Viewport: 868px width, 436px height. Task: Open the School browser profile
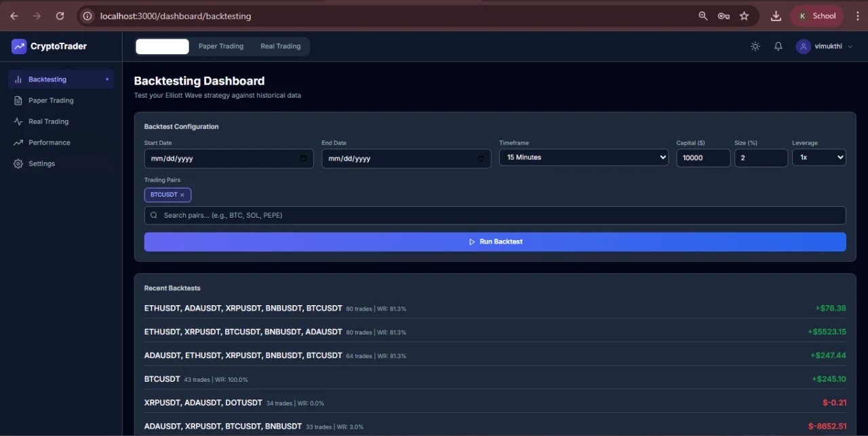(x=816, y=16)
